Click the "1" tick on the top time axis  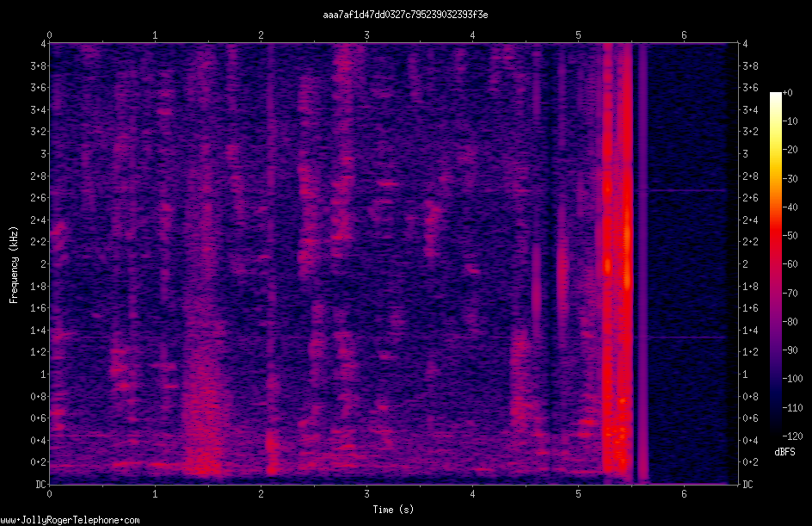tap(155, 35)
